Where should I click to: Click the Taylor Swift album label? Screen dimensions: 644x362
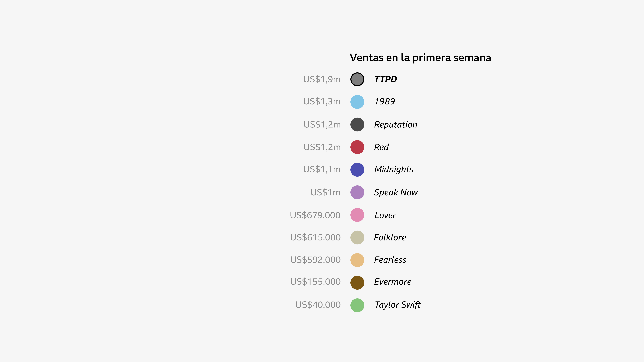(x=397, y=305)
